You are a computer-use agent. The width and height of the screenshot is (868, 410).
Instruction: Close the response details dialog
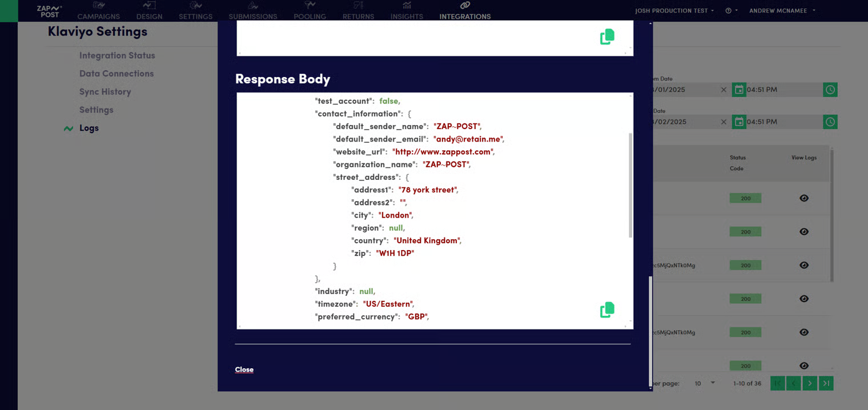point(244,369)
